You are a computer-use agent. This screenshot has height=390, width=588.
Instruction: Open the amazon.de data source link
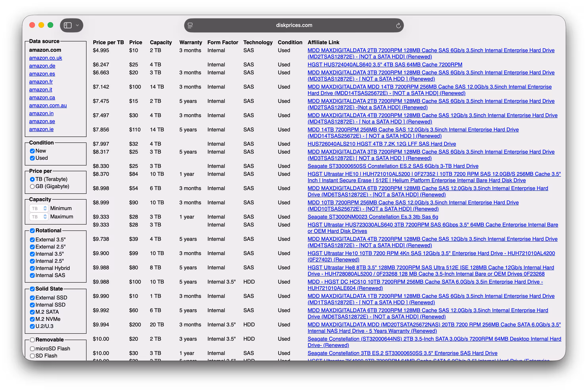click(42, 66)
